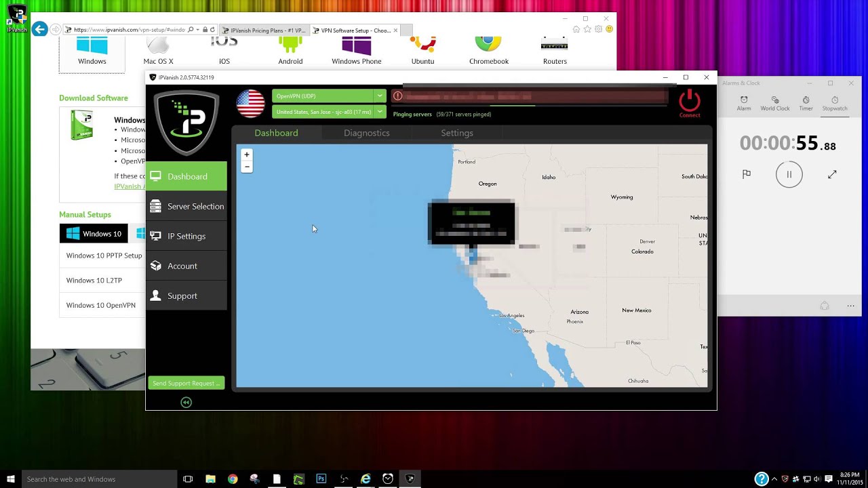Open Chrome from the taskbar
868x488 pixels.
233,479
